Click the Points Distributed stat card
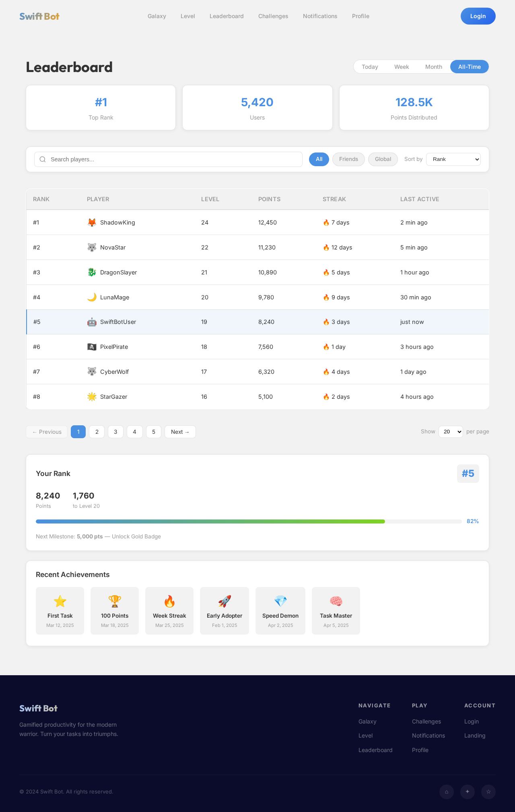The image size is (515, 812). coord(414,107)
